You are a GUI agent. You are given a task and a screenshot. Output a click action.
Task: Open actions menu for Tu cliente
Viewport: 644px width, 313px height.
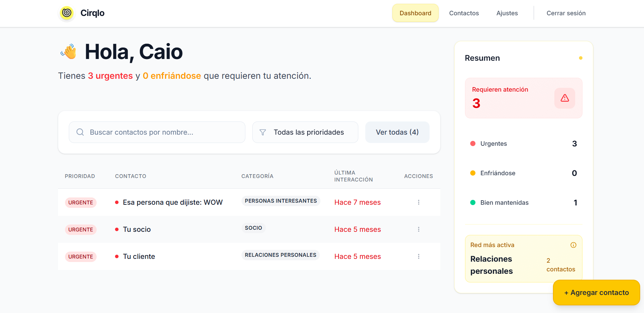[418, 256]
